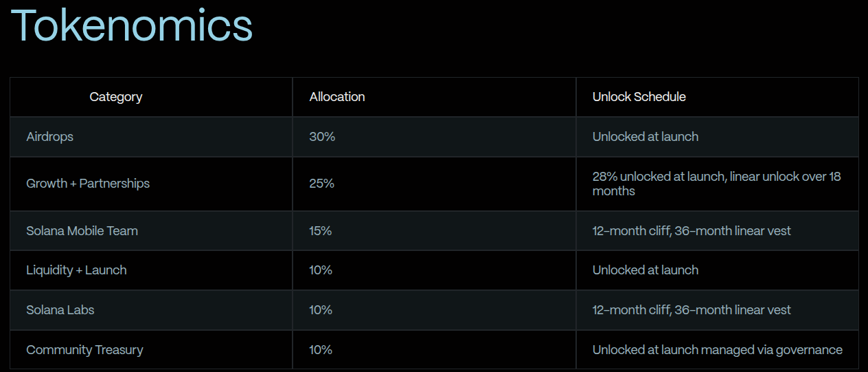The width and height of the screenshot is (868, 372).
Task: Select the Growth + Partnerships cell
Action: click(x=88, y=184)
